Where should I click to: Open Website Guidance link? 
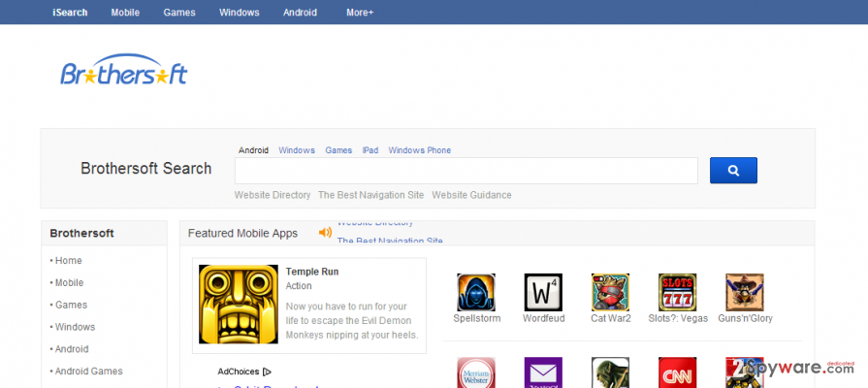[471, 195]
